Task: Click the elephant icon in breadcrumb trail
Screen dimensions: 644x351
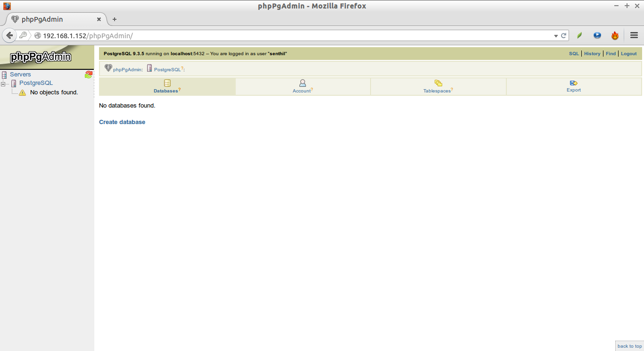Action: tap(108, 68)
